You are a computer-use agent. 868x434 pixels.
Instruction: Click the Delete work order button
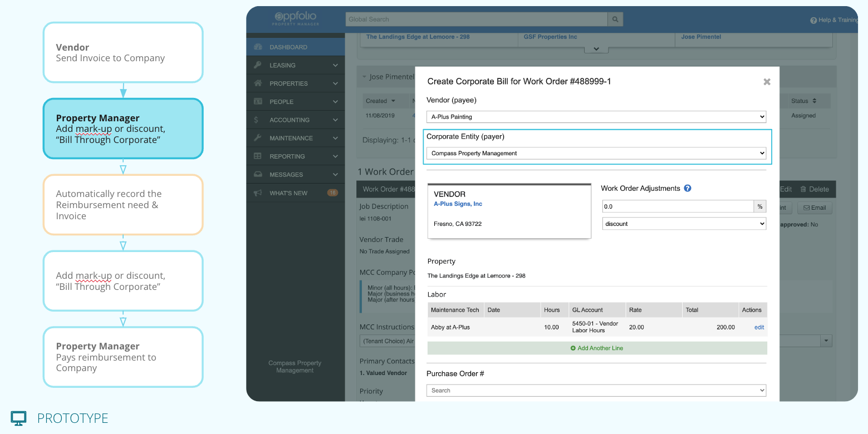[x=815, y=189]
